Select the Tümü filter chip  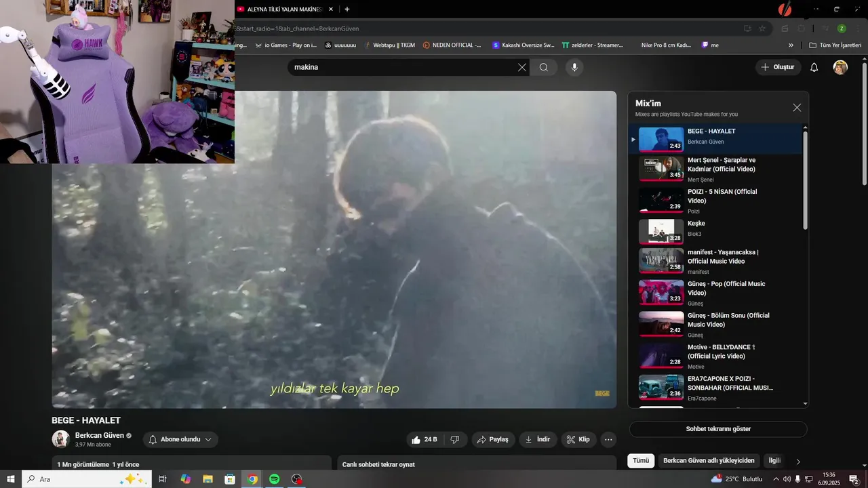point(641,460)
